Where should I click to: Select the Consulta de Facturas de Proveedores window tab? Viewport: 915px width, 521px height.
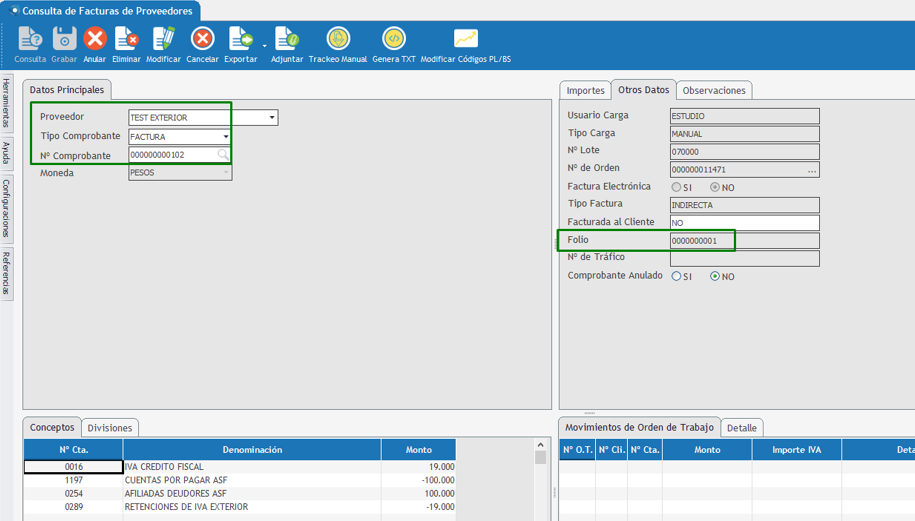click(100, 11)
